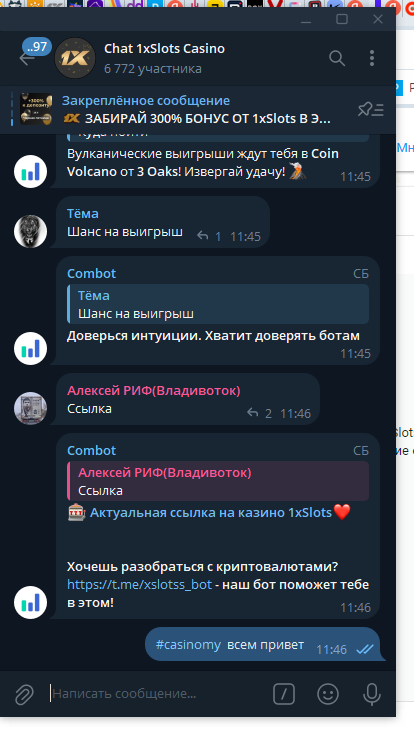Open the pinned messages list icon
This screenshot has height=730, width=414.
point(371,109)
